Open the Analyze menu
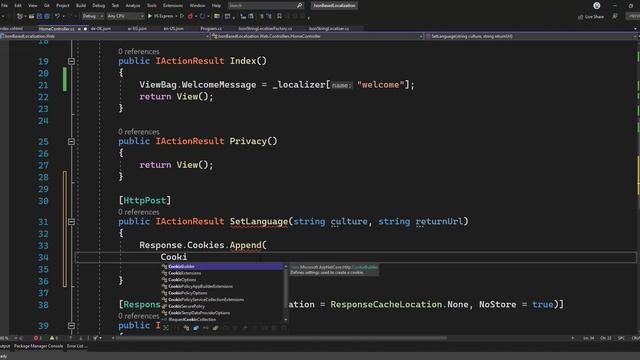The image size is (640, 360). (133, 6)
